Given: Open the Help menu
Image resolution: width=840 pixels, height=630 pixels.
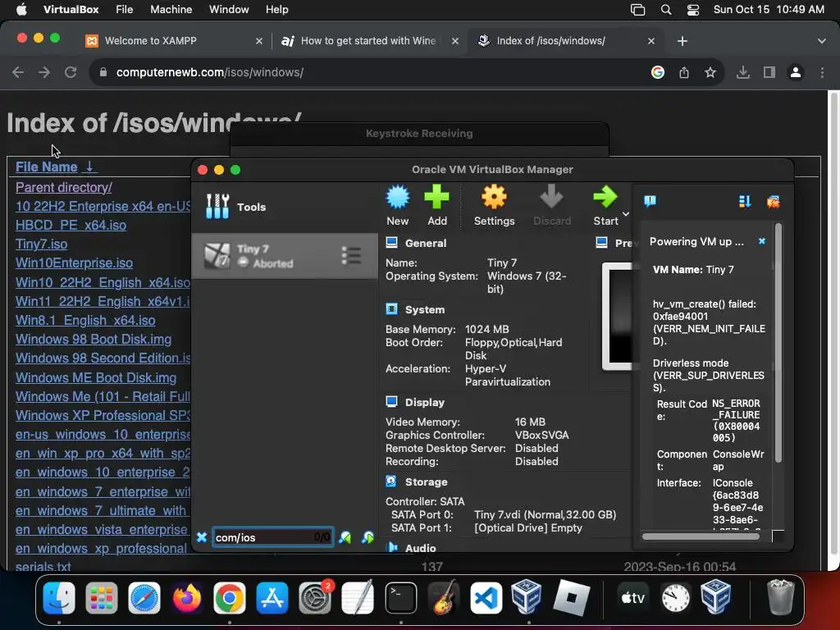Looking at the screenshot, I should click(277, 10).
